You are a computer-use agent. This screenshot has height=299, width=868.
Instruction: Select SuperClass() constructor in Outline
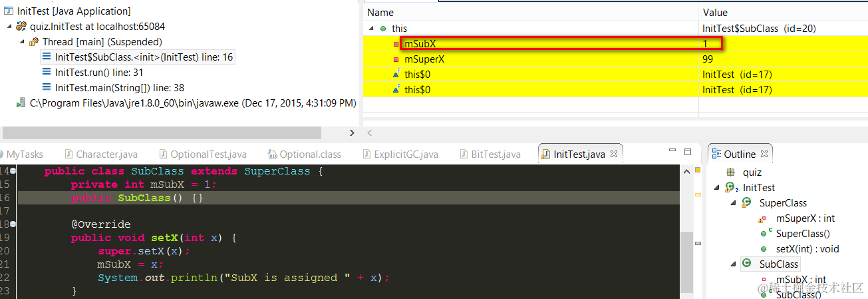point(803,234)
